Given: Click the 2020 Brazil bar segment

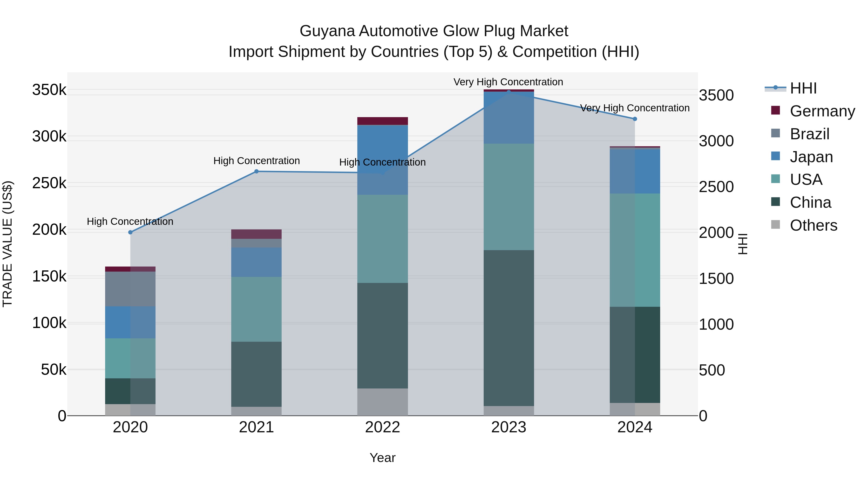Looking at the screenshot, I should [x=130, y=289].
